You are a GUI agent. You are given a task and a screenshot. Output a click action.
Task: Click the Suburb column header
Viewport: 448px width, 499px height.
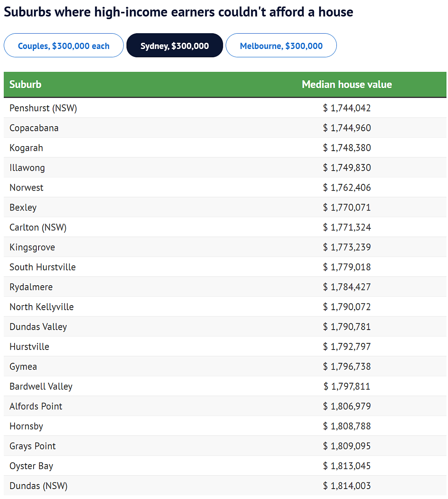pyautogui.click(x=25, y=84)
